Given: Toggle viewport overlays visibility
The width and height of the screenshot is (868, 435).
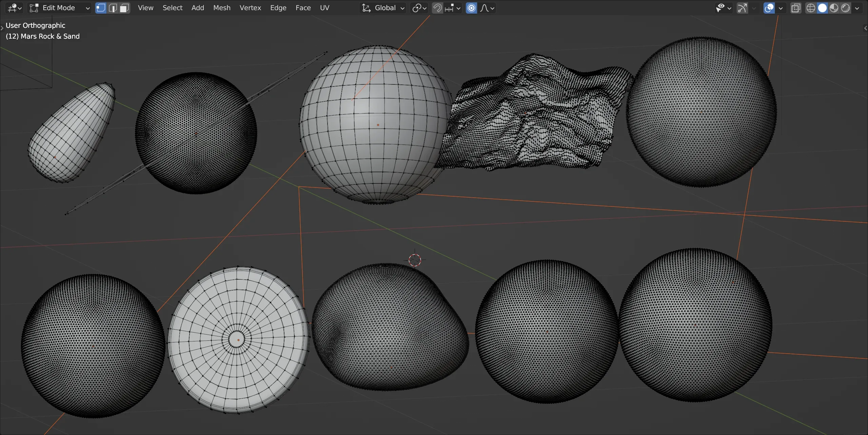Looking at the screenshot, I should pos(769,8).
